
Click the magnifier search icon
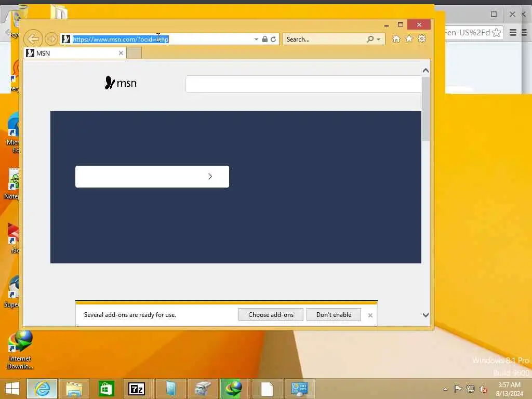tap(370, 39)
